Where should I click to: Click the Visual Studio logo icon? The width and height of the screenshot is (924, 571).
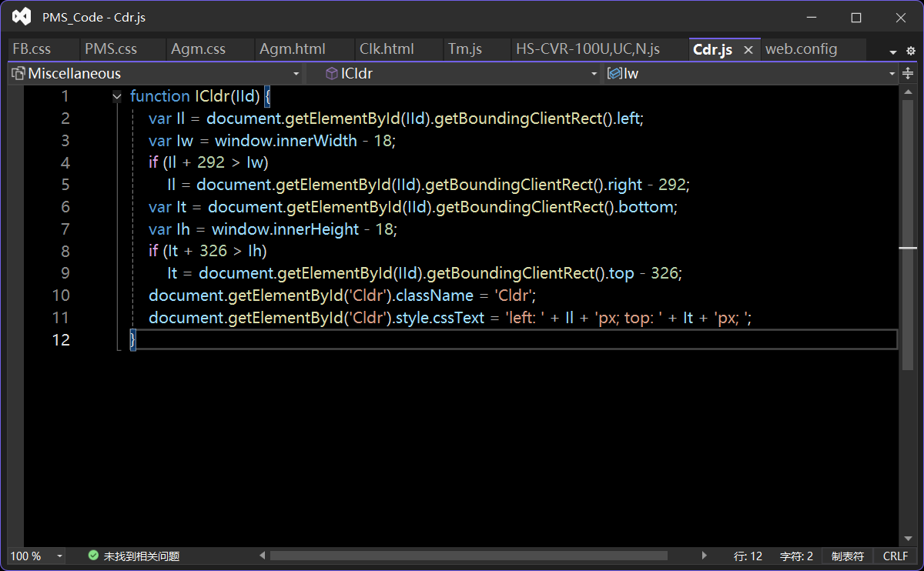(22, 17)
